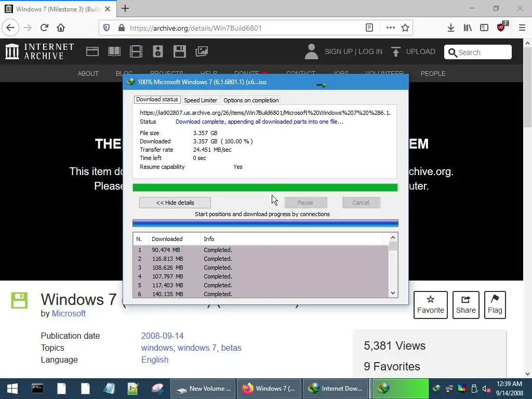This screenshot has height=399, width=532.
Task: Open Command Prompt from the taskbar
Action: (37, 389)
